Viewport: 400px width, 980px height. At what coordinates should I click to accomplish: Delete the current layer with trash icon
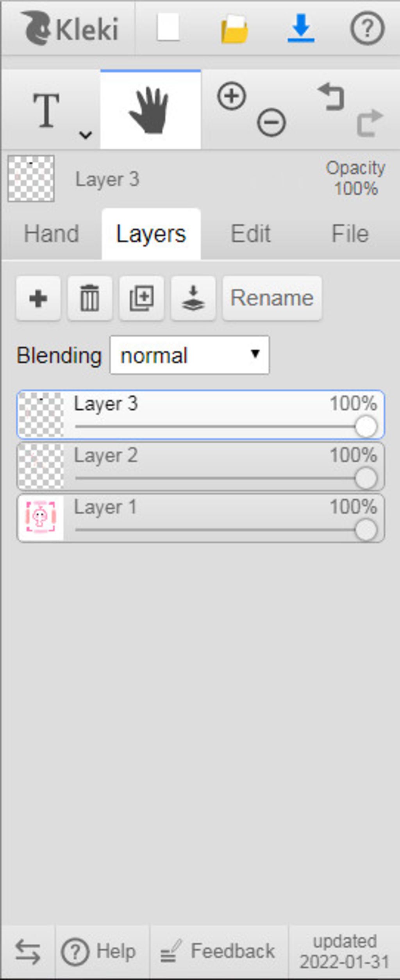90,298
